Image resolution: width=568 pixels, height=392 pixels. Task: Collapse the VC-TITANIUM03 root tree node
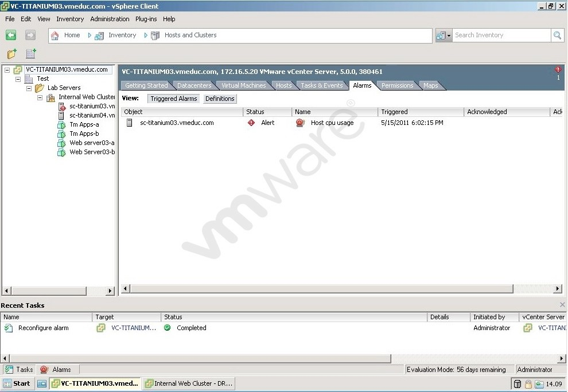point(7,70)
